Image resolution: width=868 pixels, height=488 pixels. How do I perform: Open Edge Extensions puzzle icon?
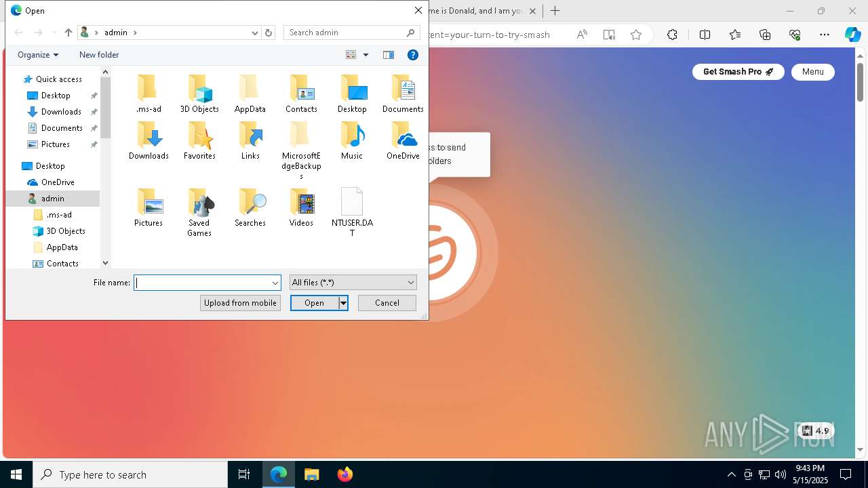tap(672, 35)
